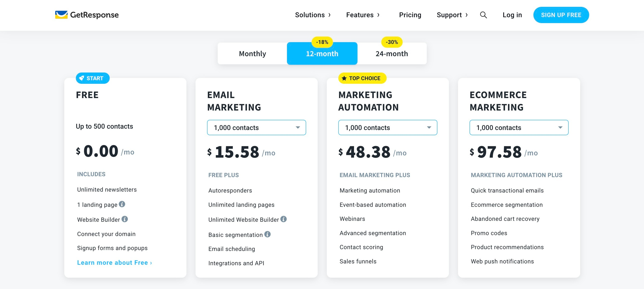Click the GetResponse logo
Viewport: 644px width, 289px height.
pyautogui.click(x=87, y=15)
